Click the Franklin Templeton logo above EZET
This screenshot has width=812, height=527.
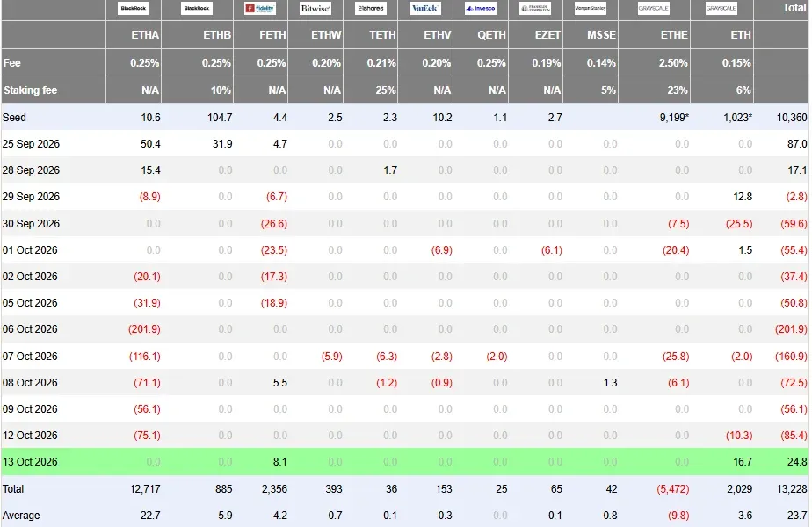point(535,8)
